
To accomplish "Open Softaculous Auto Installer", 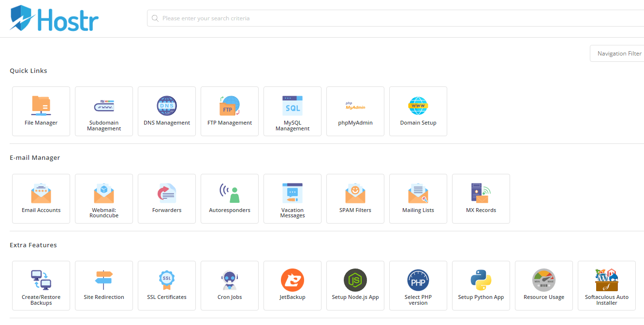I will pos(607,286).
